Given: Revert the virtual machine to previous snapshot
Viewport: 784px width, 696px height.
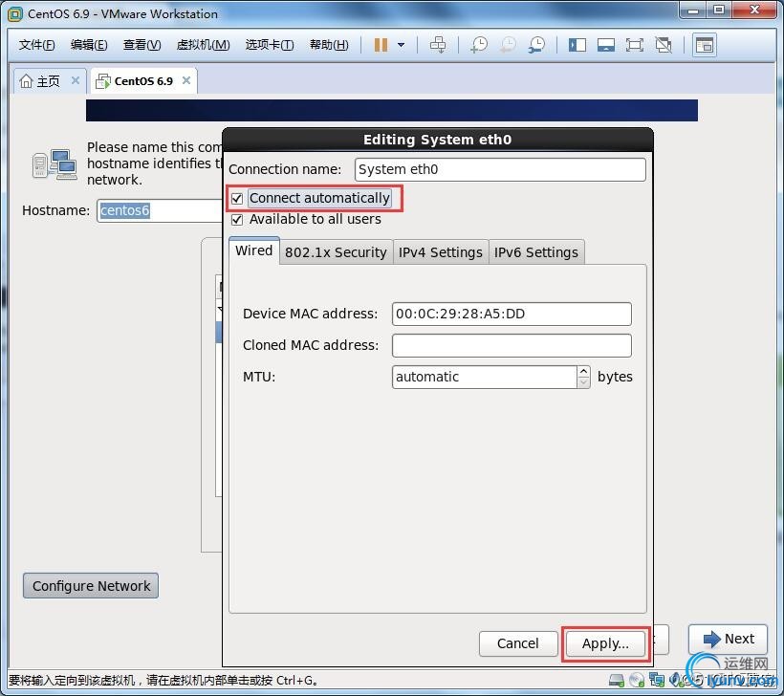Looking at the screenshot, I should tap(508, 45).
